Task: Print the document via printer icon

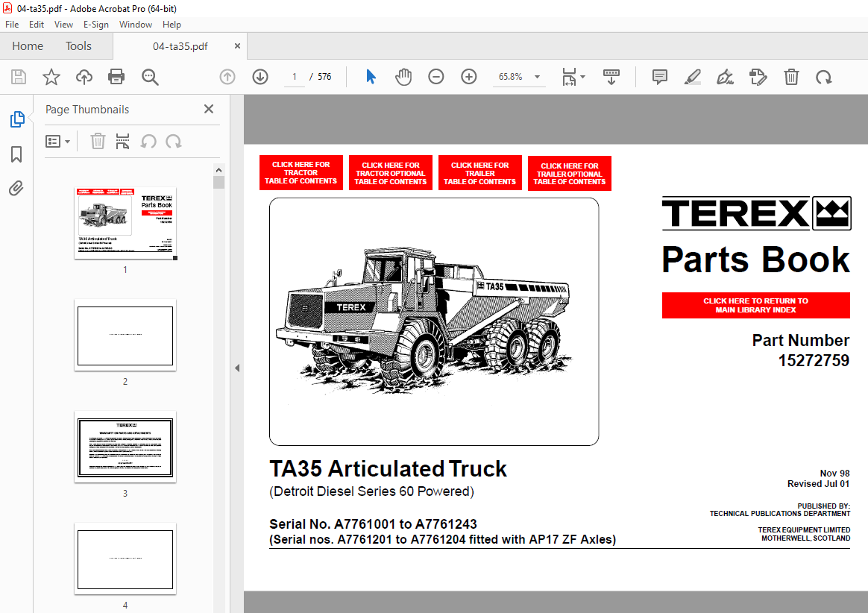Action: 116,76
